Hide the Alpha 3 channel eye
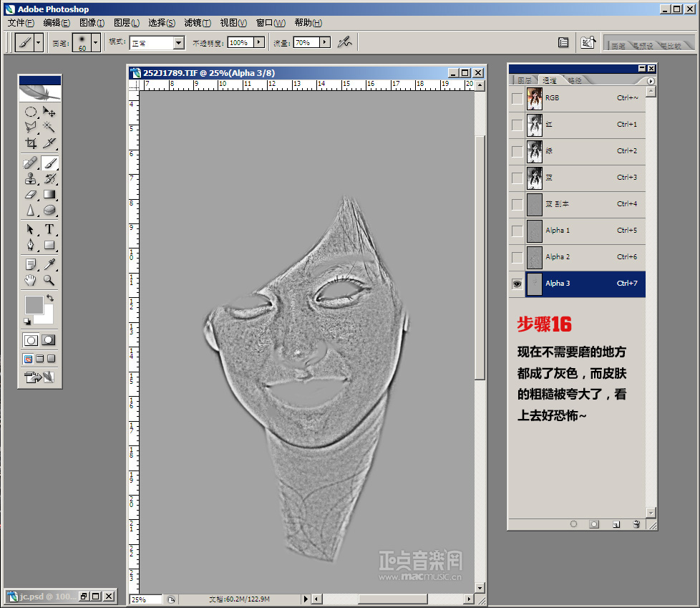This screenshot has height=608, width=700. [x=517, y=284]
